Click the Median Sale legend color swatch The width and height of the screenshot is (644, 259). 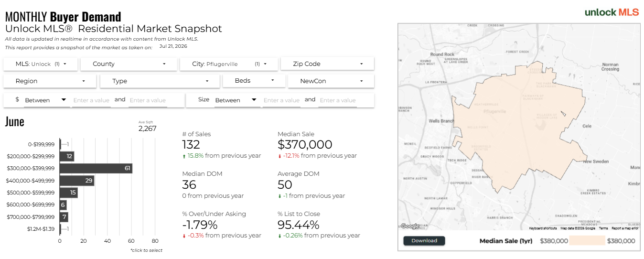click(x=587, y=241)
